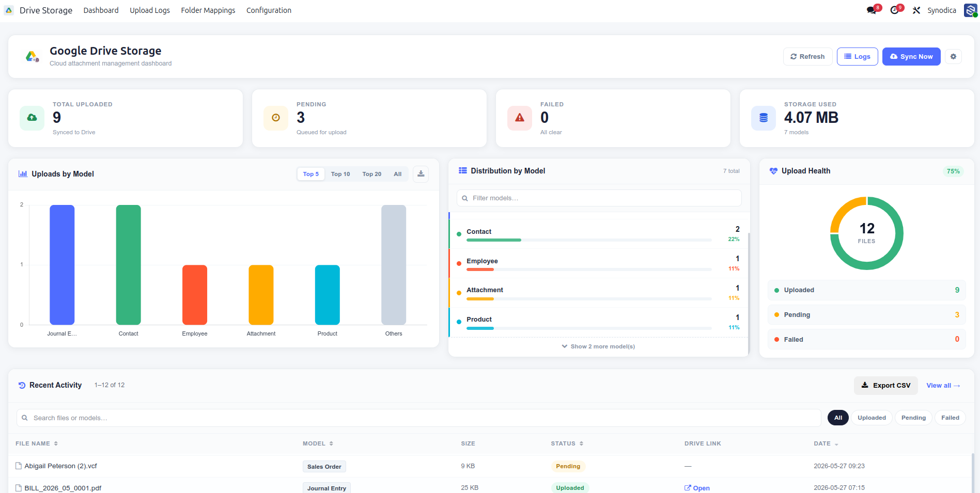The image size is (980, 493).
Task: Download the Uploads by Model chart
Action: [421, 174]
